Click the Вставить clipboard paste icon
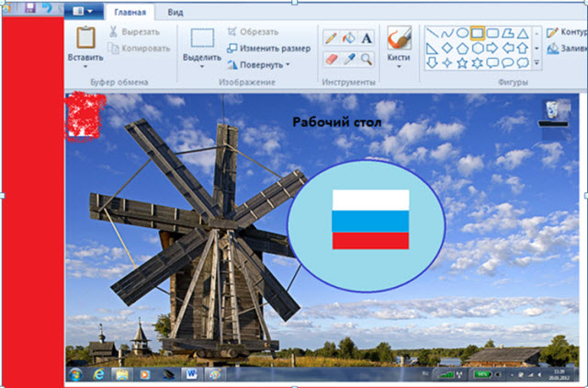588x388 pixels. pyautogui.click(x=85, y=38)
